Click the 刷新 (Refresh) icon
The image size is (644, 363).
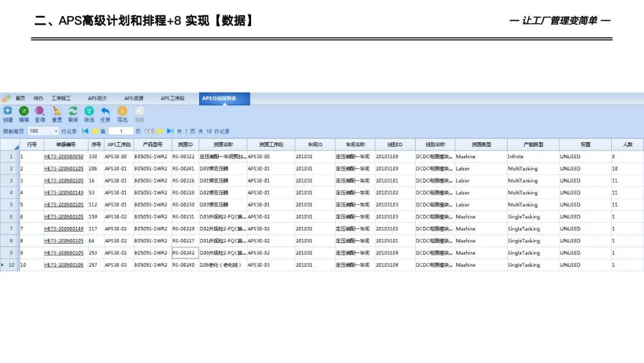(72, 111)
